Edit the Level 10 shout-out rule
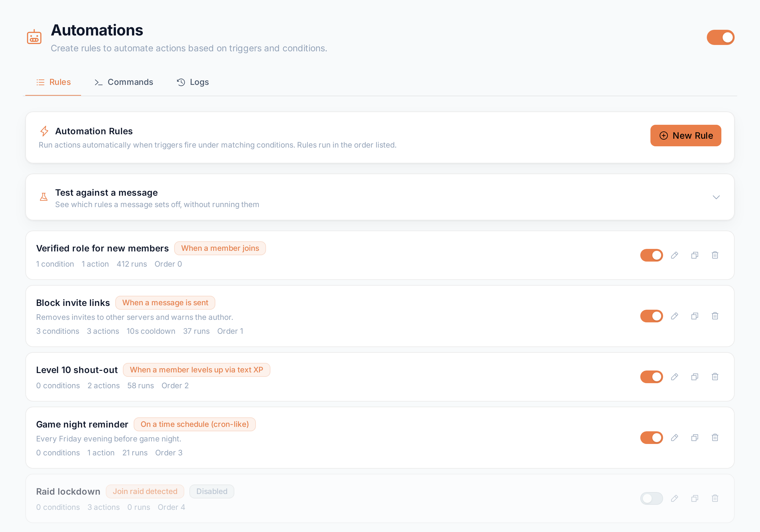This screenshot has width=760, height=532. click(674, 377)
